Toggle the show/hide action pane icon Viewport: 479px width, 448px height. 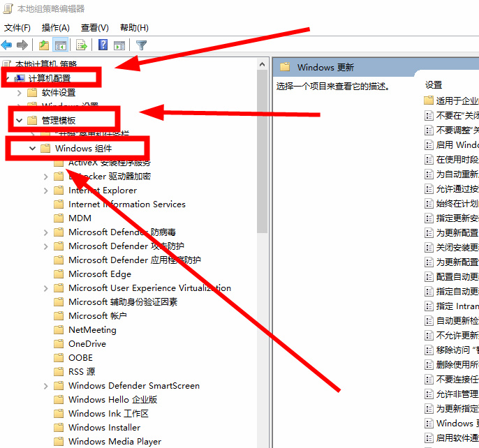119,45
